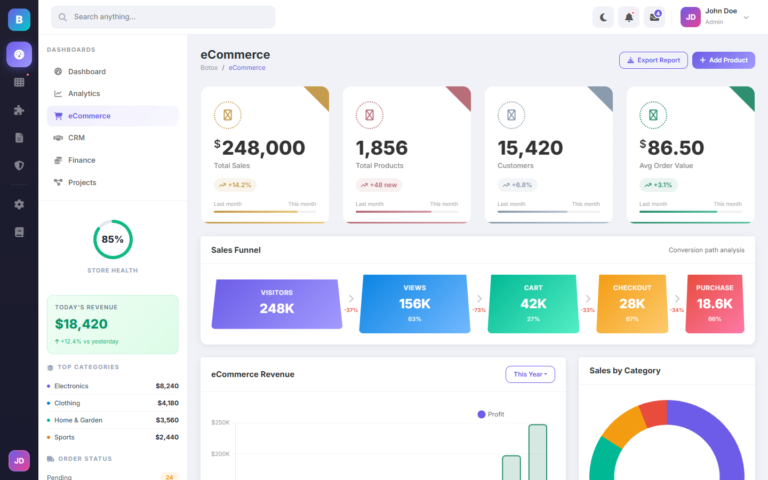The image size is (768, 480).
Task: Select Checkout 28K funnel stage
Action: pos(632,304)
